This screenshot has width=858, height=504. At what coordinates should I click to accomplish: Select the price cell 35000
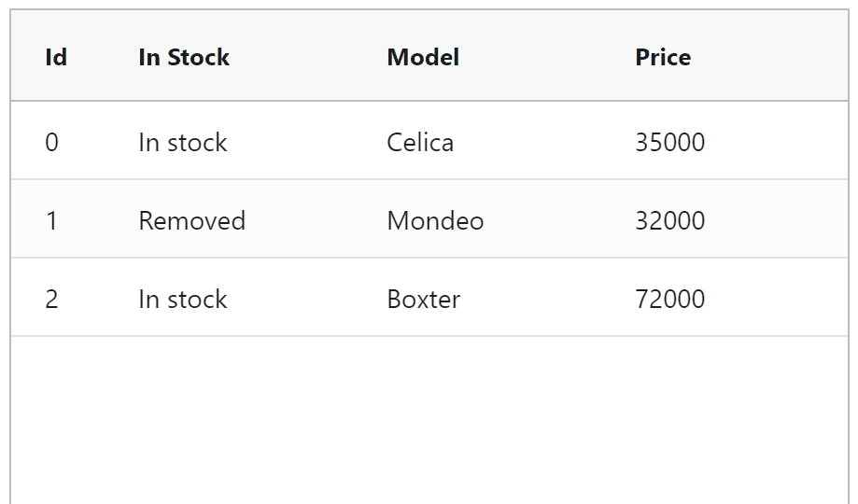(669, 142)
